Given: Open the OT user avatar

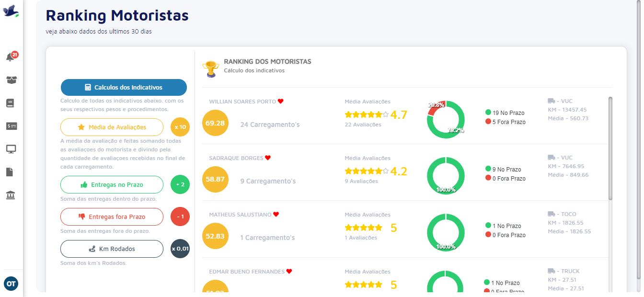Looking at the screenshot, I should 11,284.
